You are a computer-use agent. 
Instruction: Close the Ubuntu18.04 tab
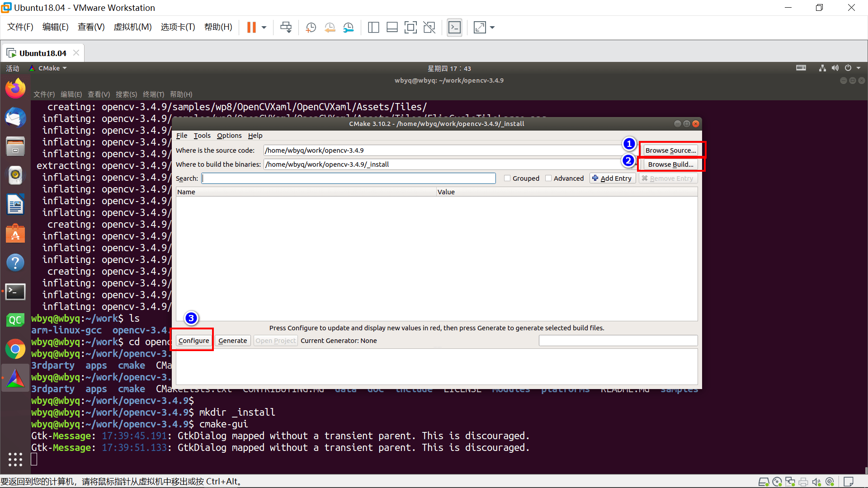tap(76, 53)
